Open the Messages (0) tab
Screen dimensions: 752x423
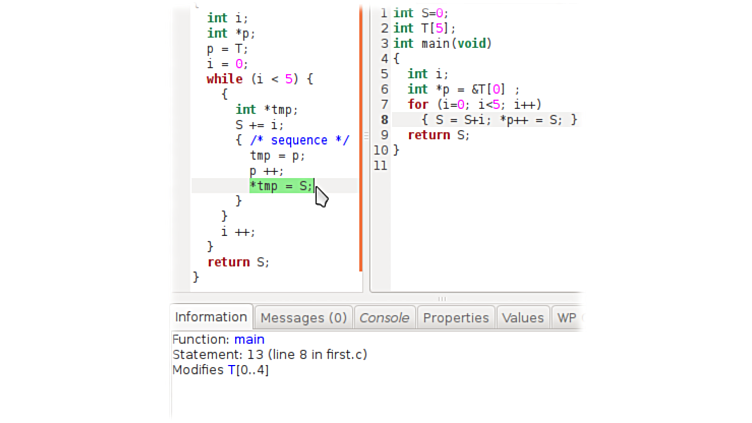[303, 318]
